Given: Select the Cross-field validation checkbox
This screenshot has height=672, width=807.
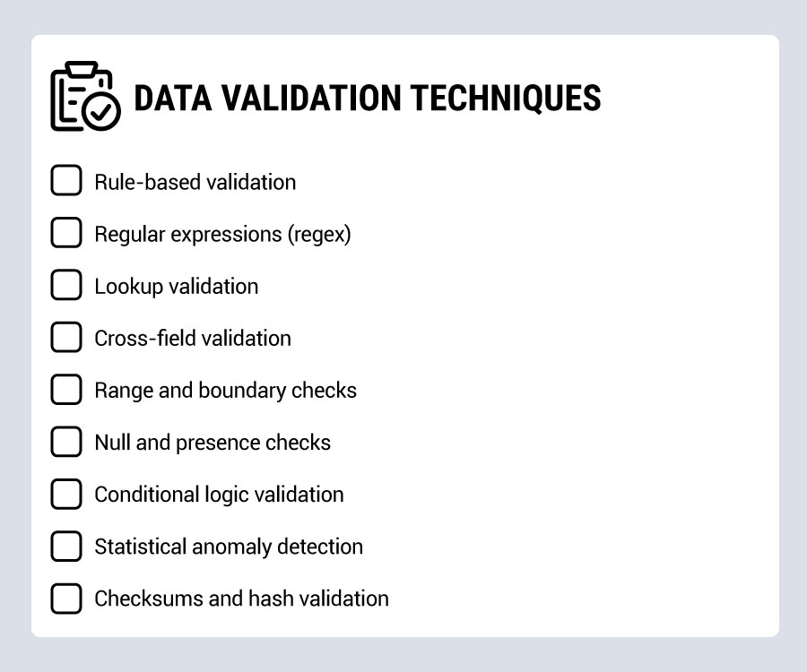Looking at the screenshot, I should click(66, 337).
